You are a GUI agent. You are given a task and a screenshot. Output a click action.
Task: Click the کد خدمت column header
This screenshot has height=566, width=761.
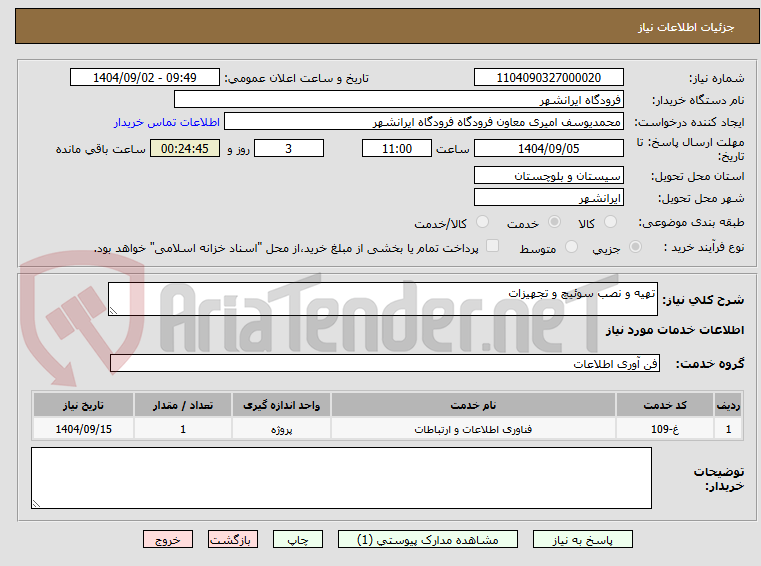click(x=665, y=405)
